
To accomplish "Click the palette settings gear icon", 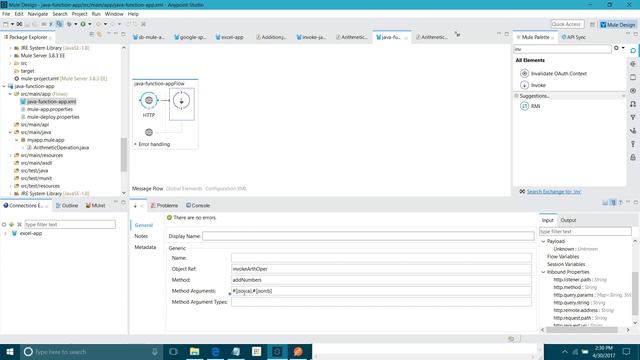I will pyautogui.click(x=616, y=48).
